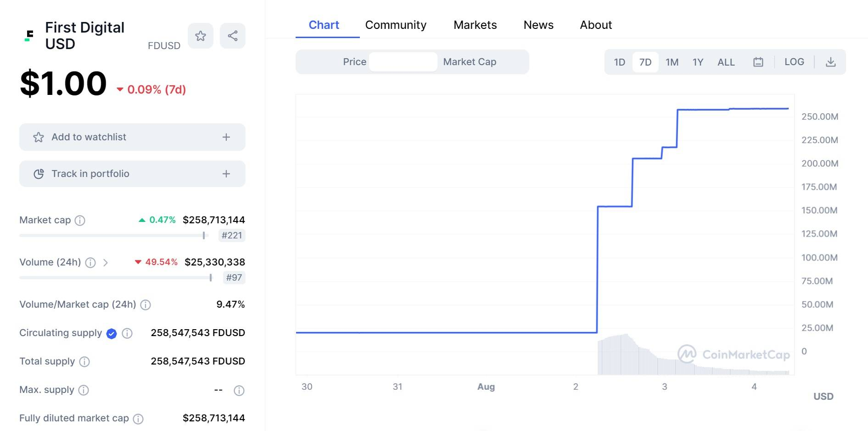This screenshot has height=431, width=868.
Task: Click the First Digital USD logo icon
Action: click(x=29, y=36)
